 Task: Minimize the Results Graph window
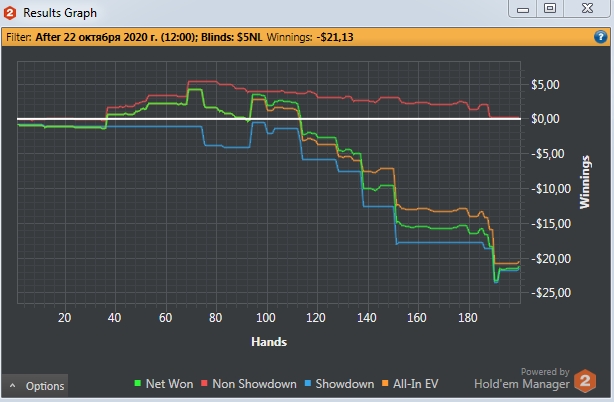point(523,9)
